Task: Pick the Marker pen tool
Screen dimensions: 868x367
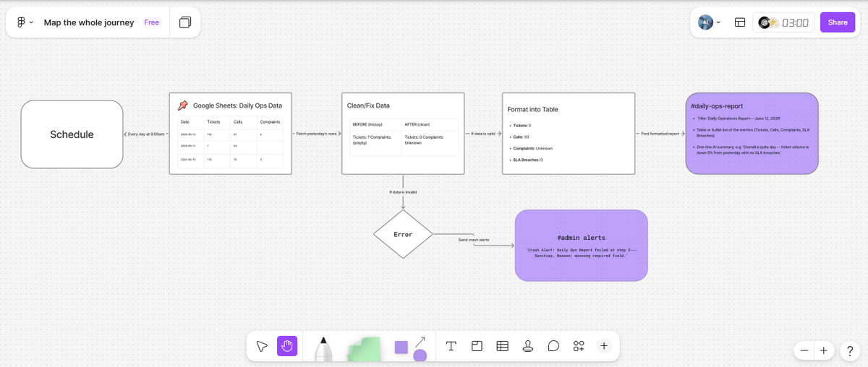Action: 323,348
